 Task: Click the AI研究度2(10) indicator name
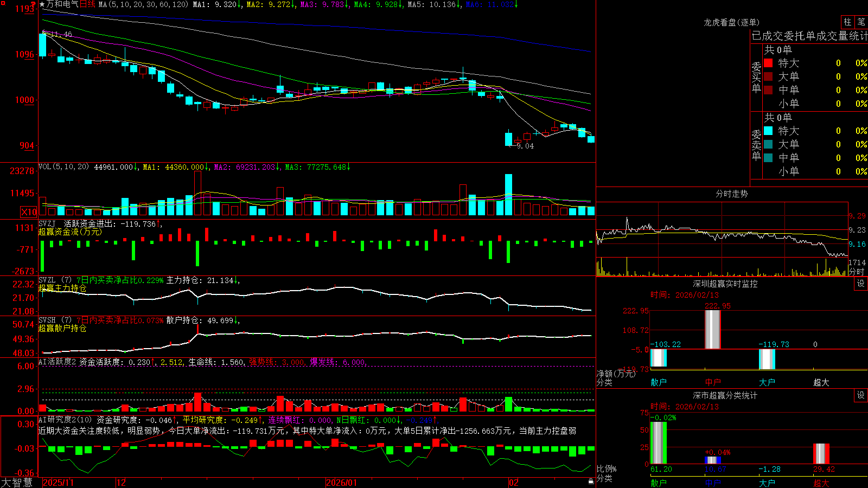coord(65,420)
